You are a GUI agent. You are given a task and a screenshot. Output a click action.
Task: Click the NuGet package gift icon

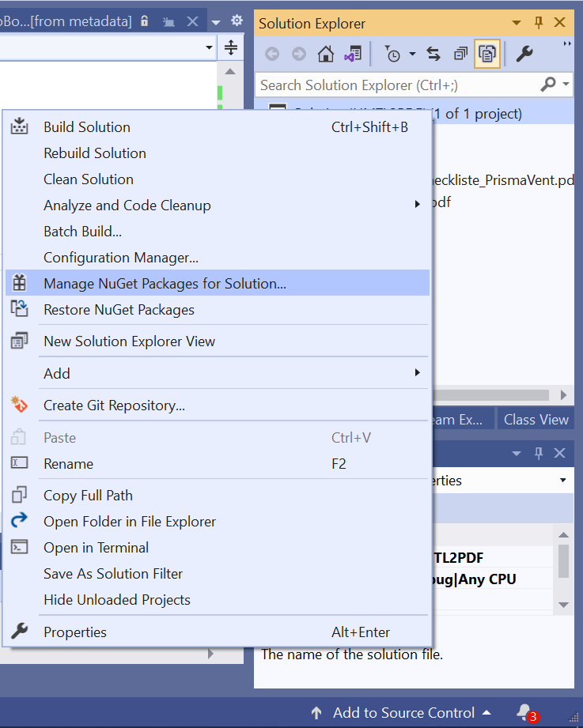pyautogui.click(x=19, y=283)
